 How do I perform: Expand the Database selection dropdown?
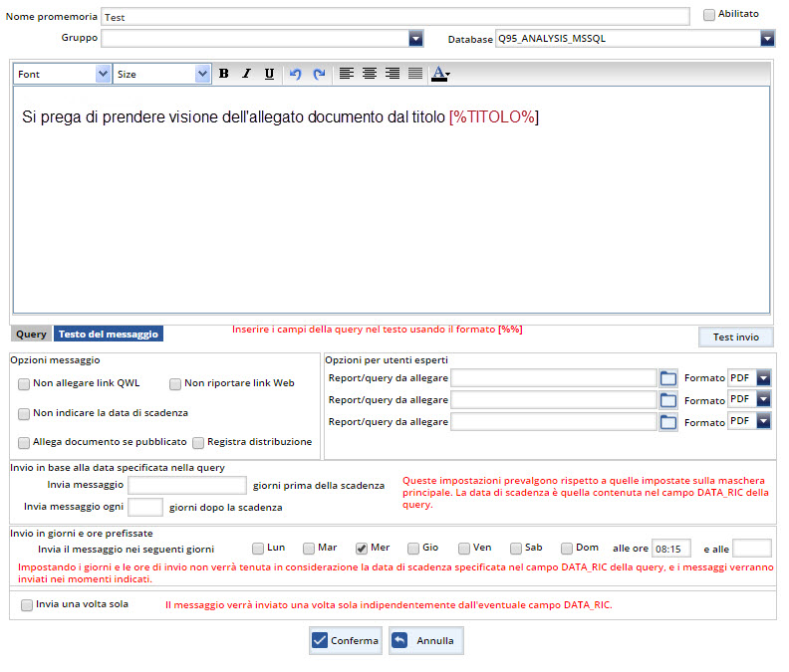point(767,39)
